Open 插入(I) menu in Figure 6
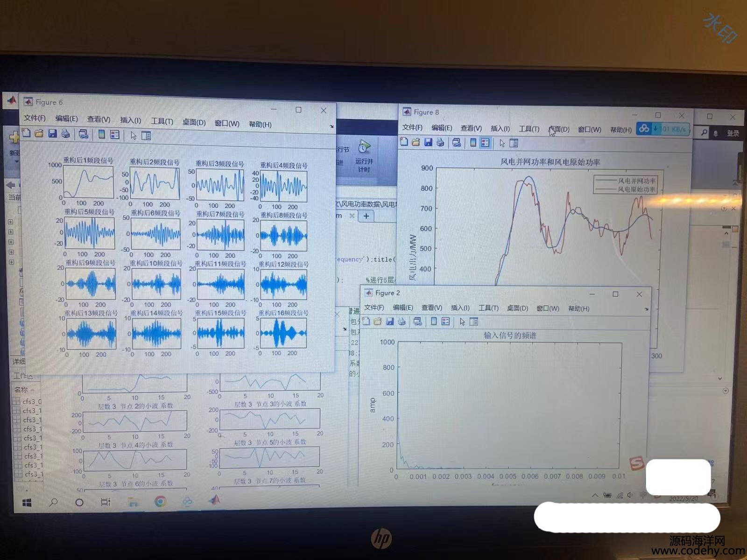Image resolution: width=747 pixels, height=560 pixels. tap(130, 120)
